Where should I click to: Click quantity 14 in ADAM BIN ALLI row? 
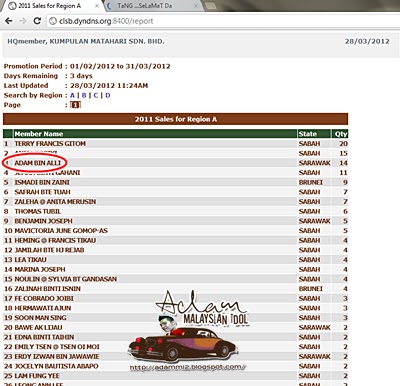pos(343,163)
